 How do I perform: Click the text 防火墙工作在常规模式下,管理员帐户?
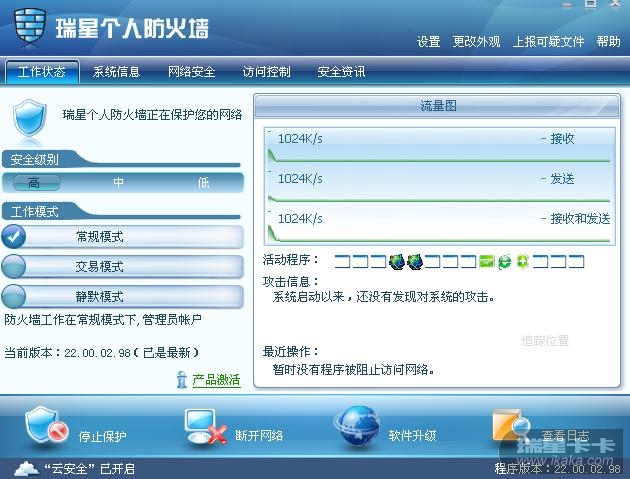pyautogui.click(x=103, y=320)
